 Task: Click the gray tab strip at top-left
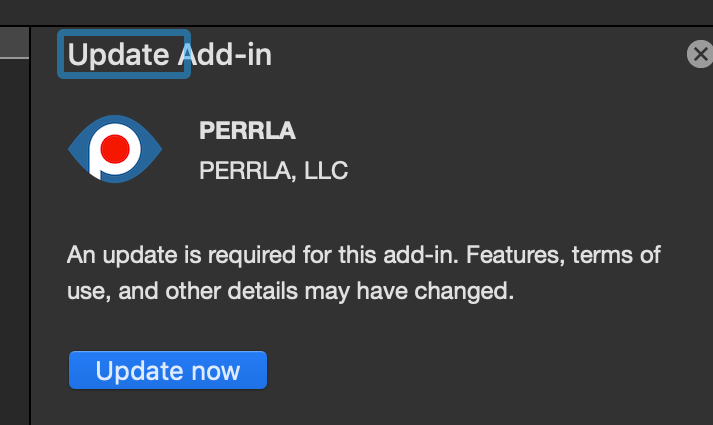coord(14,42)
